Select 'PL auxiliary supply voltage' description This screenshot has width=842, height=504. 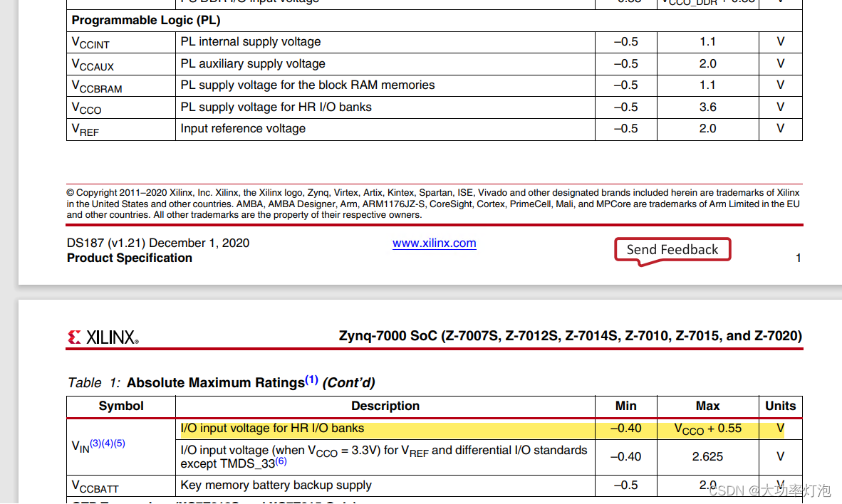[253, 64]
